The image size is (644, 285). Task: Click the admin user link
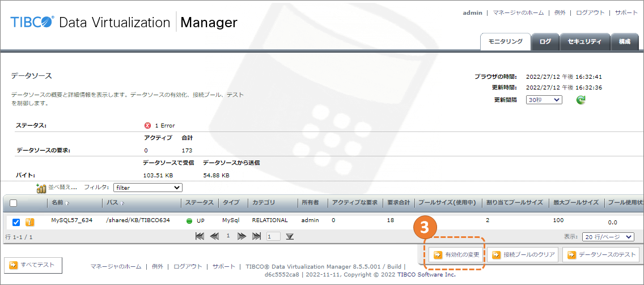click(472, 12)
